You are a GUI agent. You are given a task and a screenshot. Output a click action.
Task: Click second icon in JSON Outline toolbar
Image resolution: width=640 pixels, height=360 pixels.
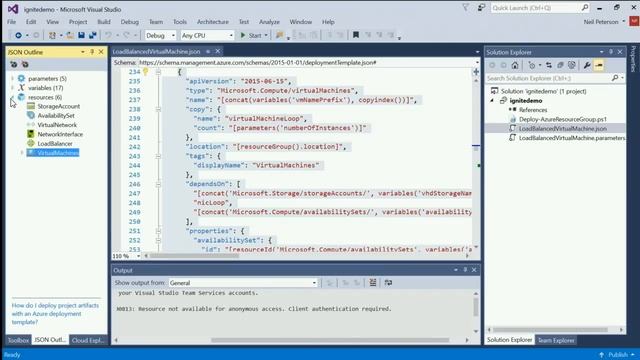coord(25,64)
